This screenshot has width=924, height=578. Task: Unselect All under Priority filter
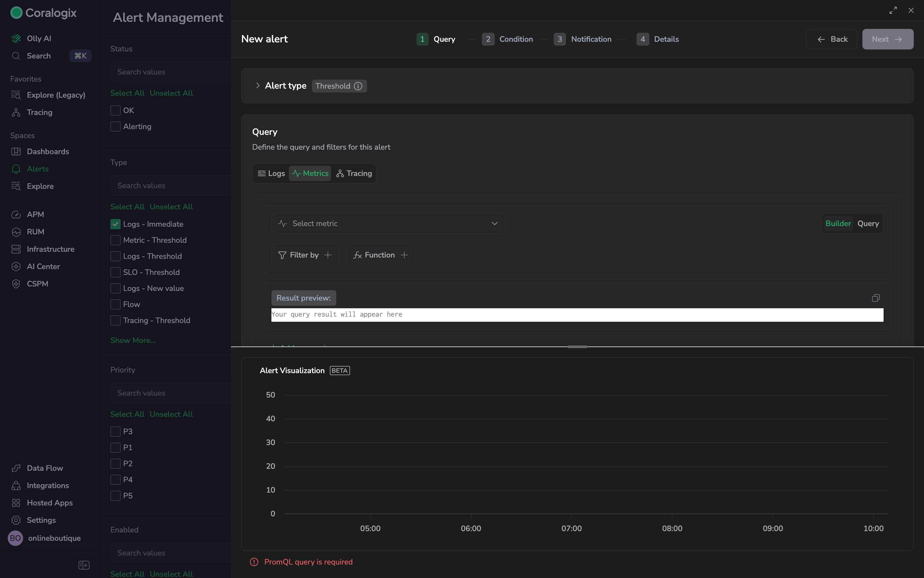(171, 414)
